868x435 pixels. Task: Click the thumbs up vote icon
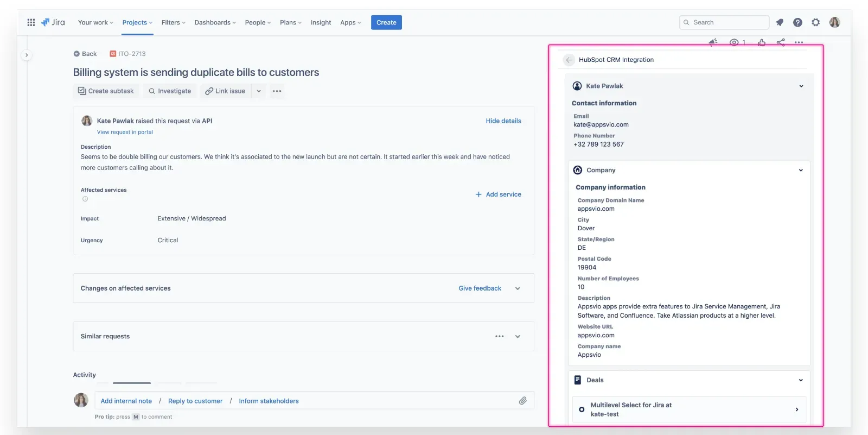coord(762,42)
